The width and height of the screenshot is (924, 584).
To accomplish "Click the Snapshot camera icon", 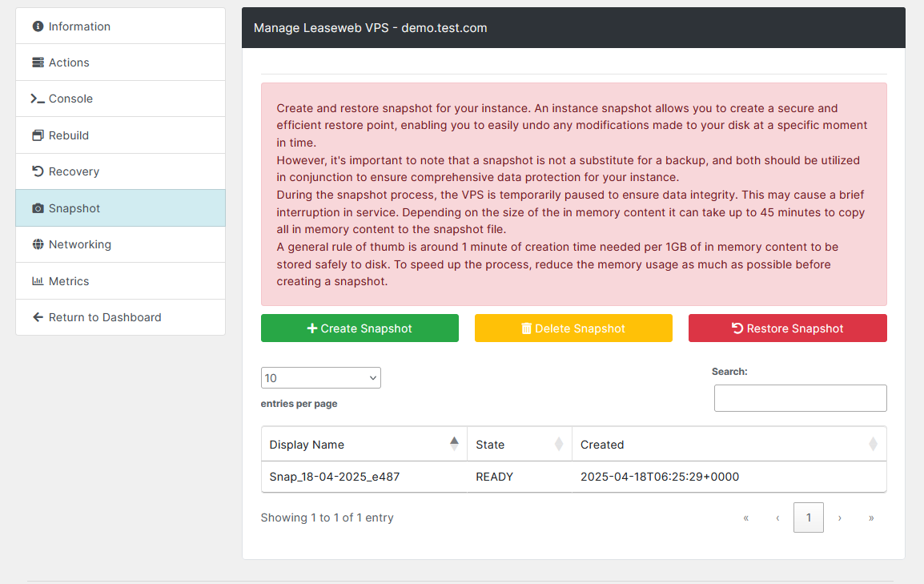I will [x=38, y=208].
